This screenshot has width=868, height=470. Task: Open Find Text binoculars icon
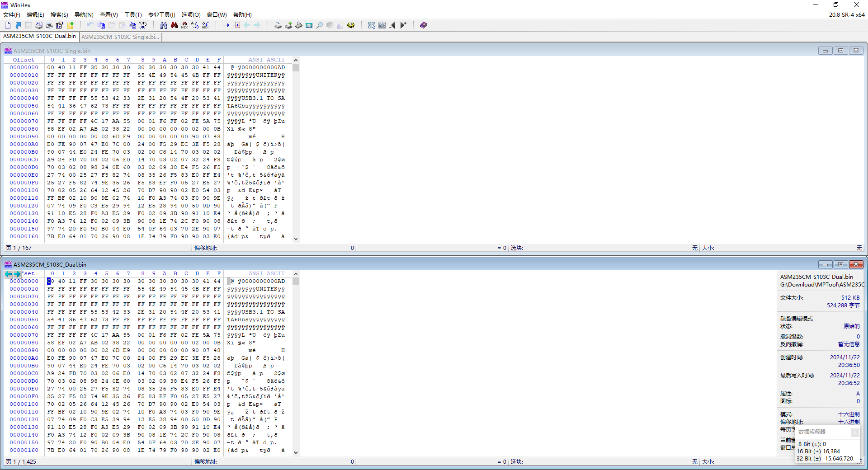164,25
